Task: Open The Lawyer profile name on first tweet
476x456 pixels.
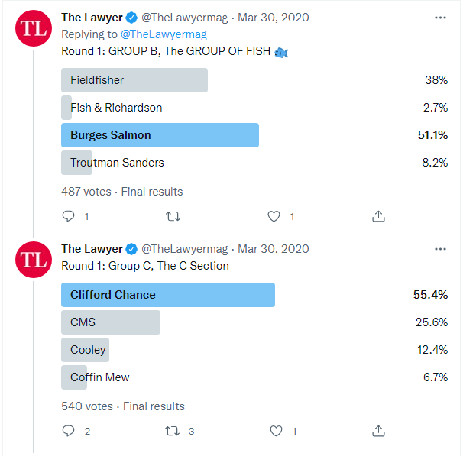Action: 92,18
